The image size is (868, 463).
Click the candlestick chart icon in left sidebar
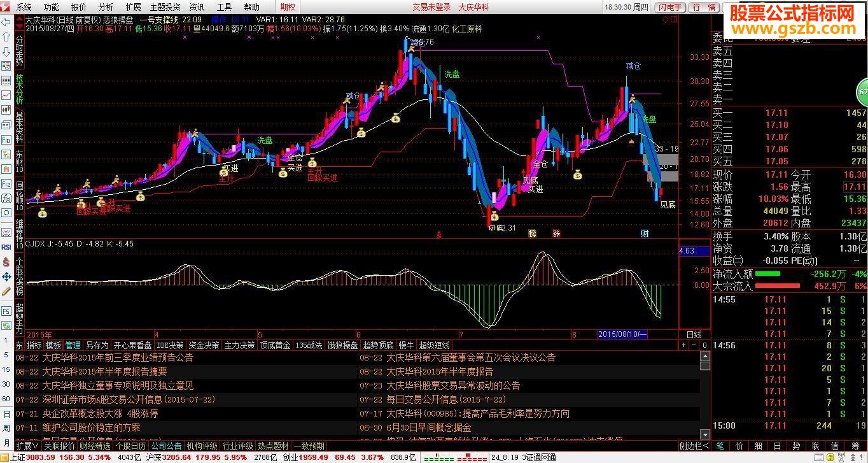click(6, 110)
